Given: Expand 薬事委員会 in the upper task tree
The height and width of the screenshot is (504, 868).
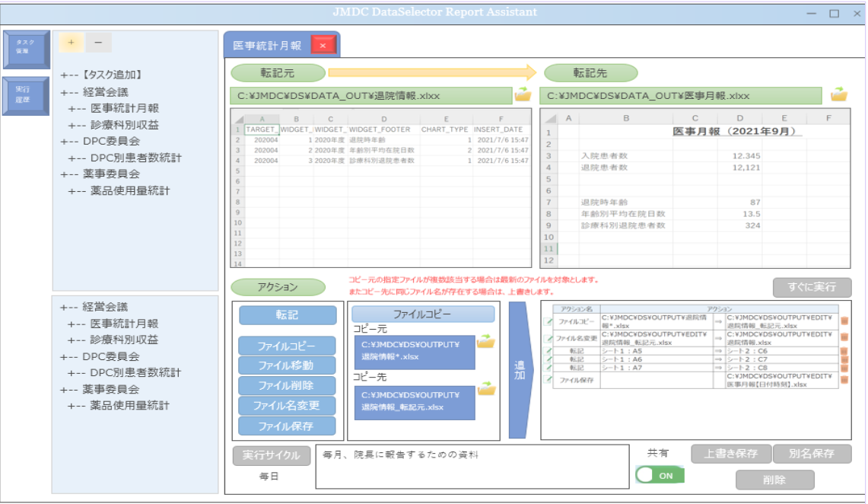Looking at the screenshot, I should click(100, 174).
